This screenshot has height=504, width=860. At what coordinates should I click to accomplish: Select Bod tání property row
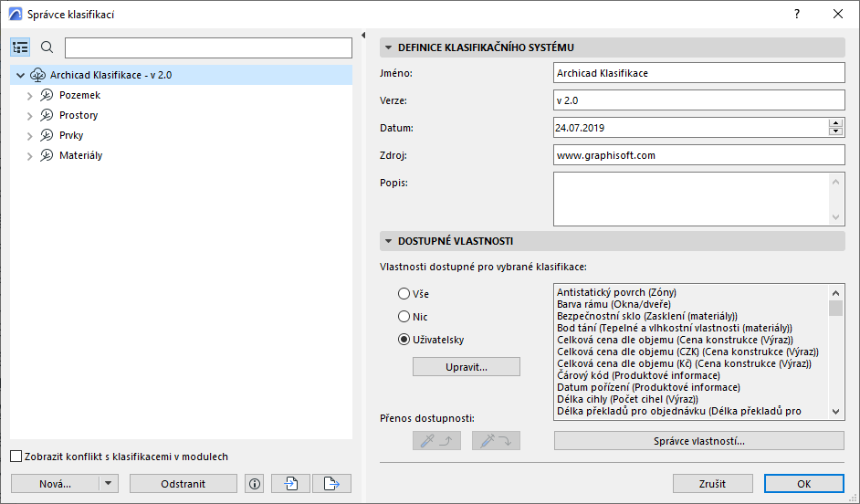[675, 328]
